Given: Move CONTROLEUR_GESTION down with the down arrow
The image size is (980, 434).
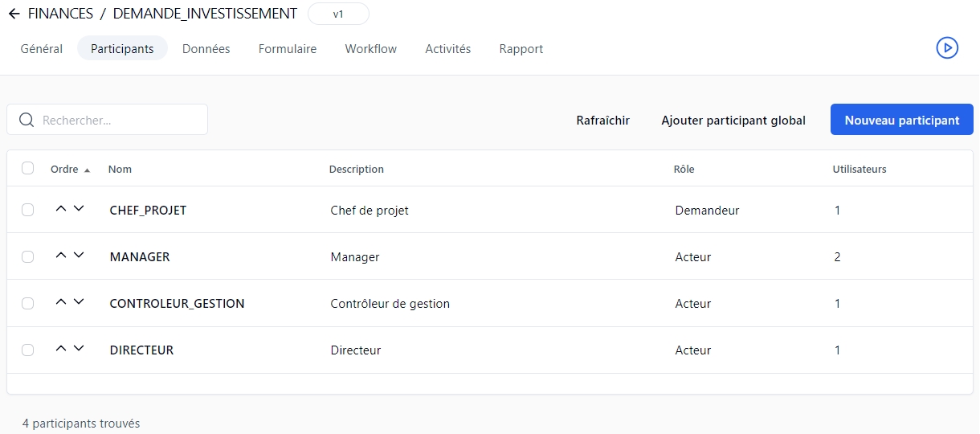Looking at the screenshot, I should [x=79, y=302].
